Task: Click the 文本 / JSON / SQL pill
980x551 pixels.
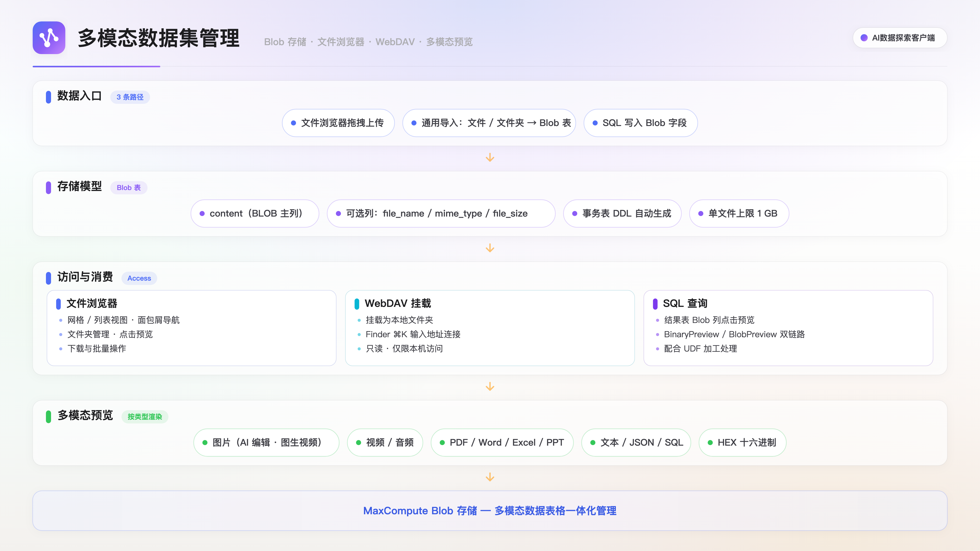Action: (x=636, y=442)
